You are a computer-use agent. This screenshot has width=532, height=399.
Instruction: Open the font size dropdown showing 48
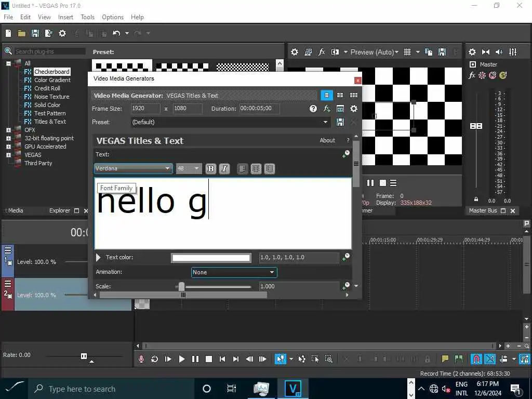pos(188,168)
